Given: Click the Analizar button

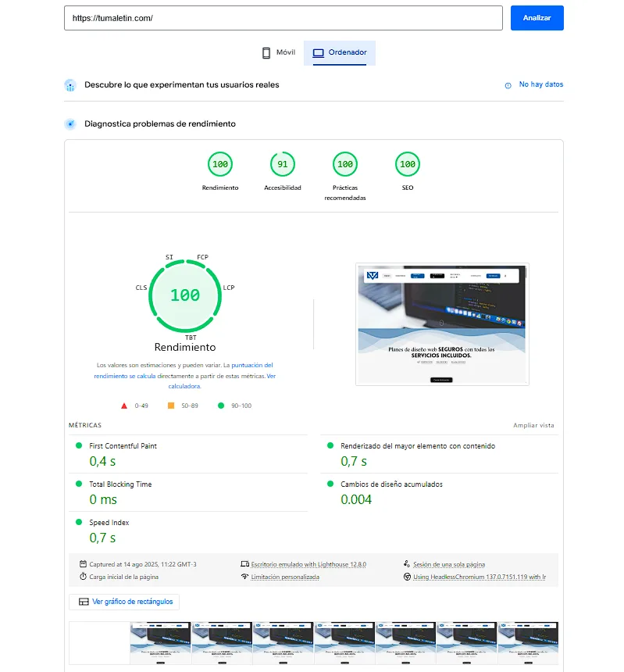Looking at the screenshot, I should [x=537, y=18].
